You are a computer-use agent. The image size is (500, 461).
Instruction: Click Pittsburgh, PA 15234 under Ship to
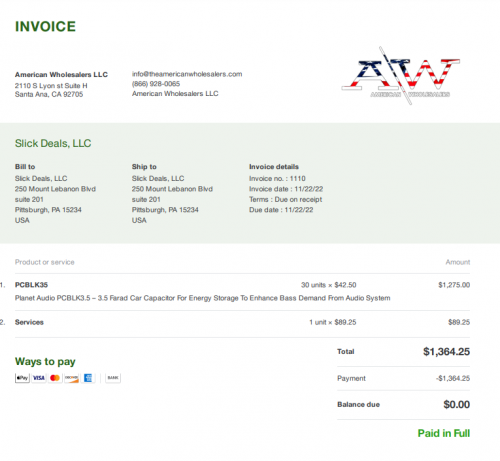(165, 210)
